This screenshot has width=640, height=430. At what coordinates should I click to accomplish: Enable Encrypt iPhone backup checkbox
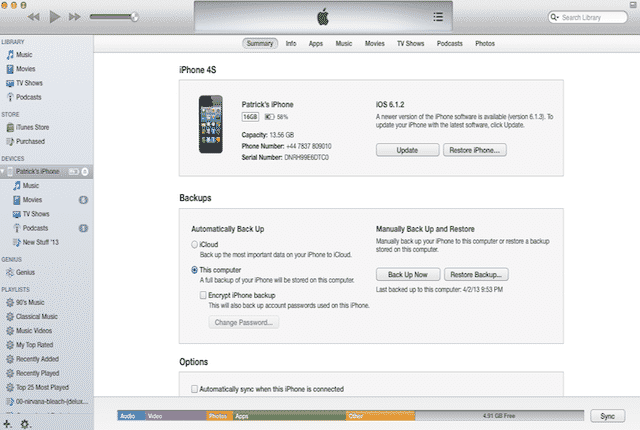(x=203, y=295)
